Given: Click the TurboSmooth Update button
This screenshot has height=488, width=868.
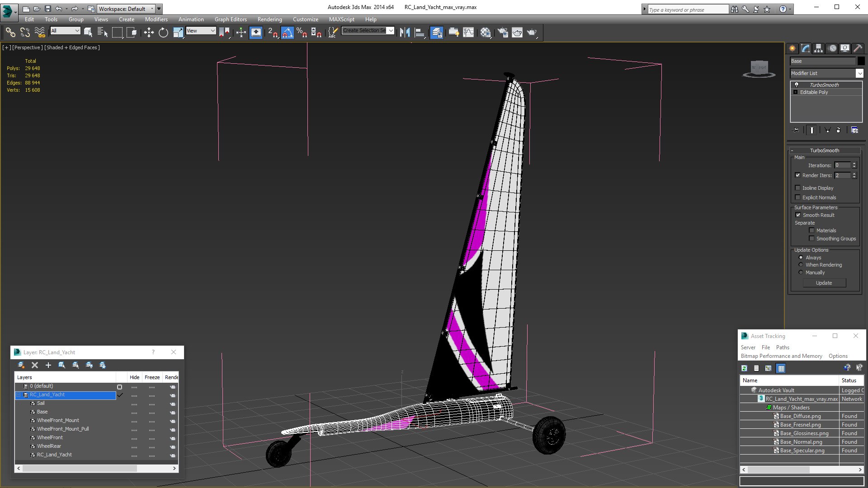Looking at the screenshot, I should point(824,283).
